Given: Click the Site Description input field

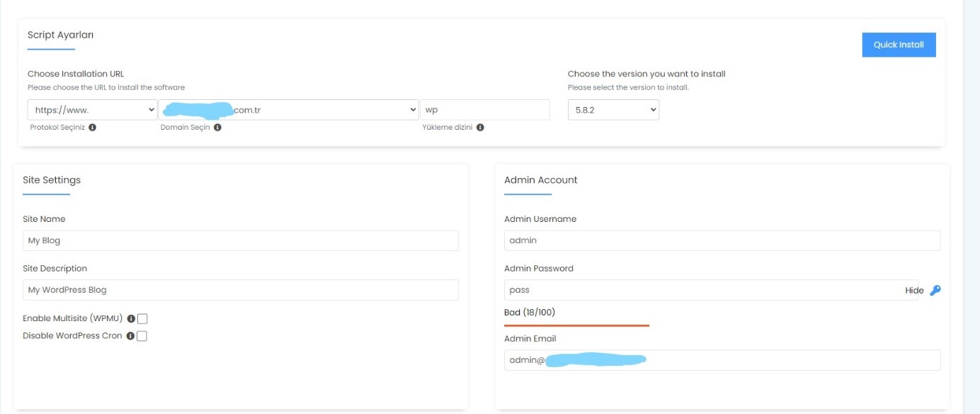Looking at the screenshot, I should pos(241,290).
